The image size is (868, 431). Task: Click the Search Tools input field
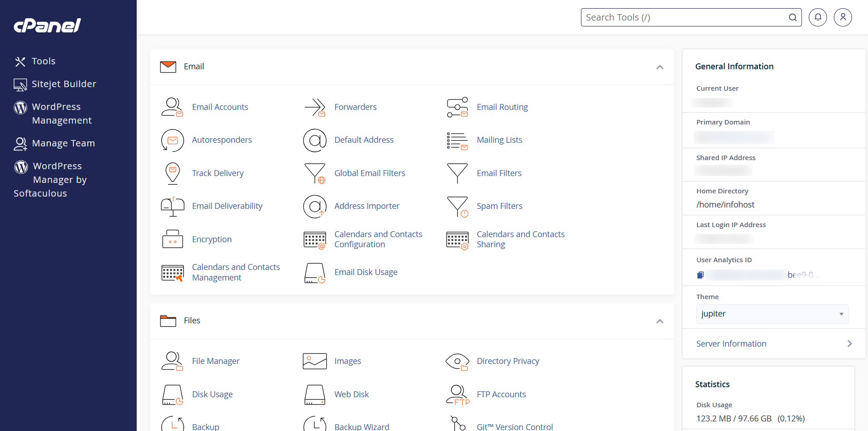(x=691, y=17)
